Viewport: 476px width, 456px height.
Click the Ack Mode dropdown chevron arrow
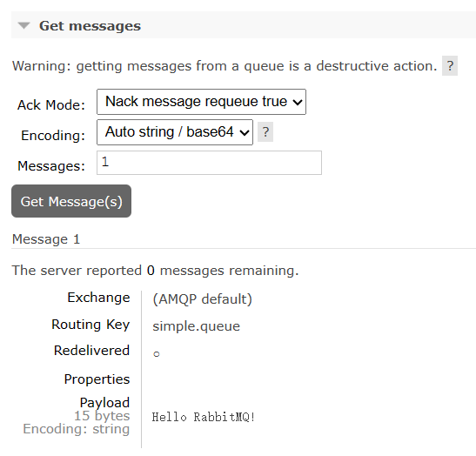(x=298, y=102)
